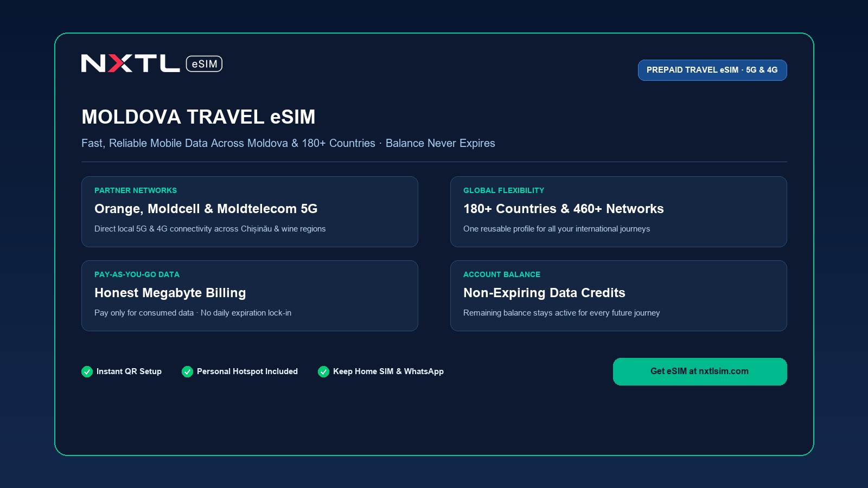Click the green check icon beside Keep Home SIM

coord(323,371)
